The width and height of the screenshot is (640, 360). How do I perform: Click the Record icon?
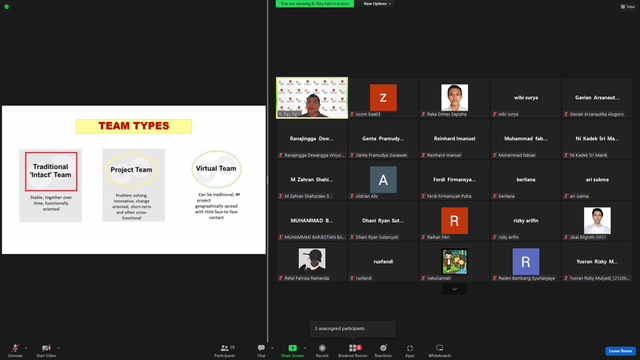(x=322, y=348)
